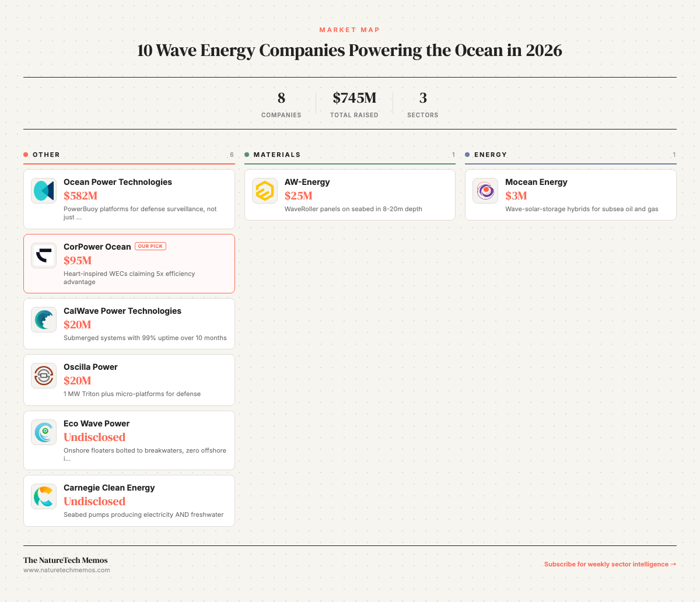700x602 pixels.
Task: Click the red underline bar under OTHER
Action: 129,164
